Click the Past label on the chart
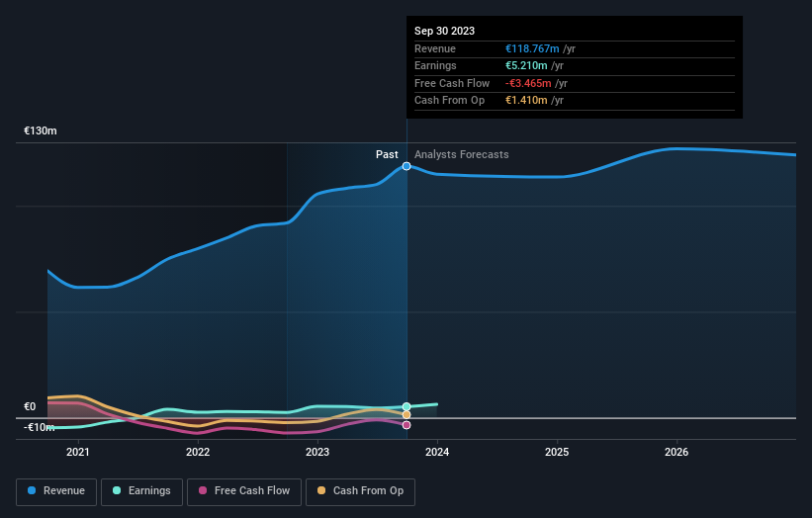 point(387,155)
